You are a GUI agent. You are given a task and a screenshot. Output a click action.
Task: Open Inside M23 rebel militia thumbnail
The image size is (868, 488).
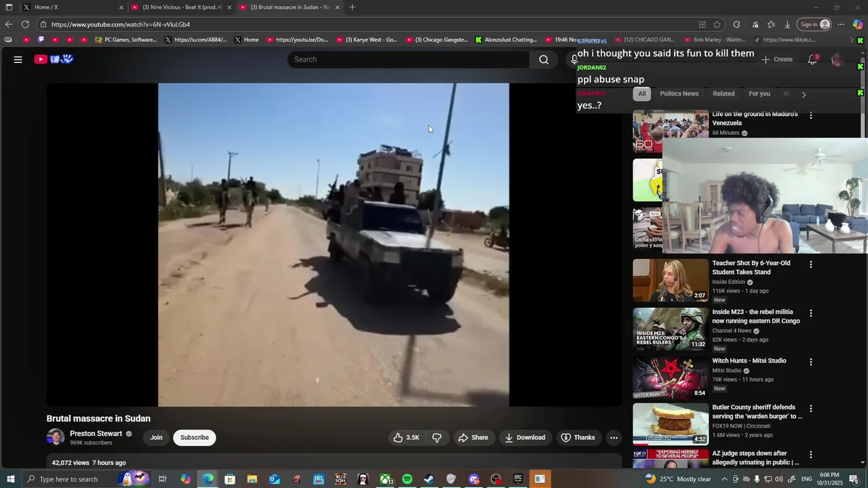671,329
